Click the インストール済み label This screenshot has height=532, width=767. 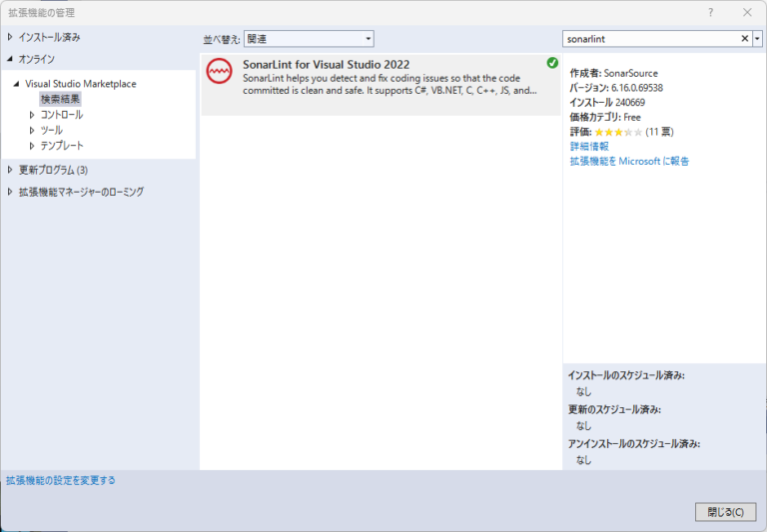click(49, 37)
